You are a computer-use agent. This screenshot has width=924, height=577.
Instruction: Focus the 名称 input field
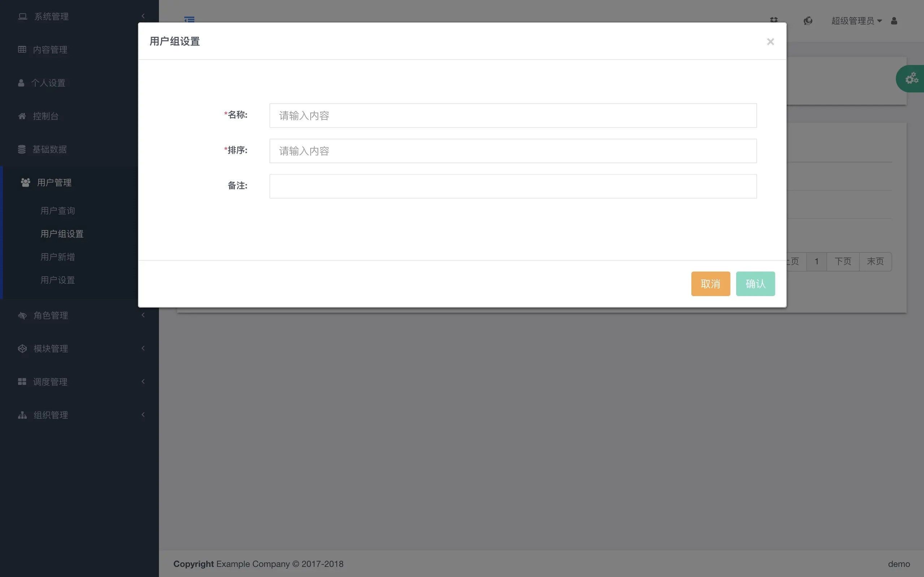point(513,115)
